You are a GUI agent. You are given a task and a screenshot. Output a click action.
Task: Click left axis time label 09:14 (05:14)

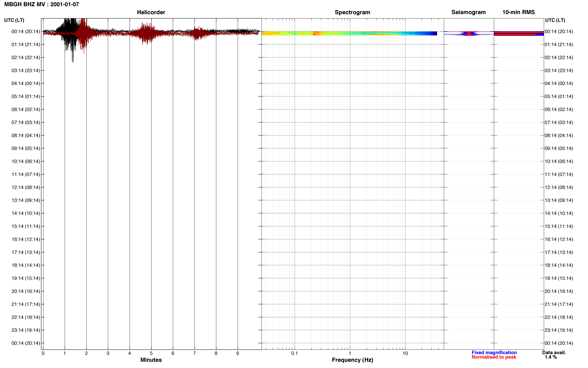pyautogui.click(x=26, y=148)
